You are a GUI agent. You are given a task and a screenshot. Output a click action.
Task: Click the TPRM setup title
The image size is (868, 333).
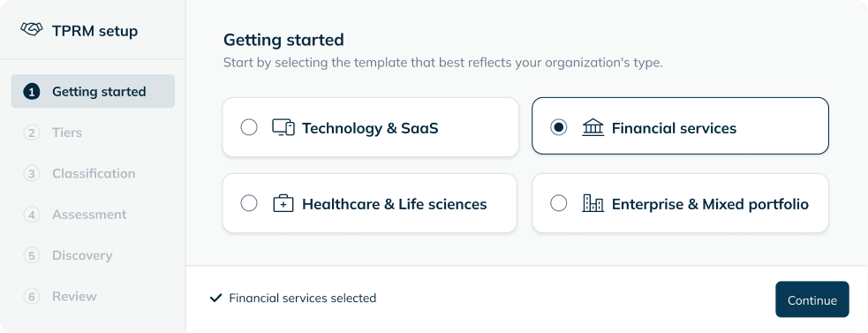tap(95, 31)
